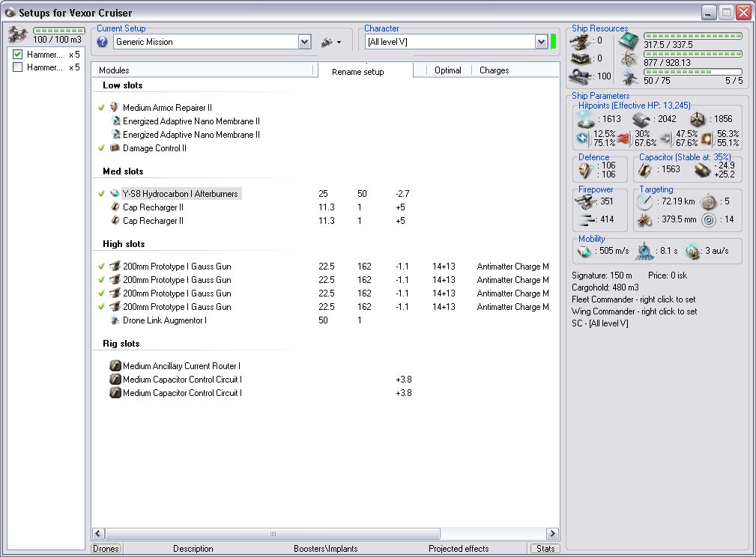Click the powergrid usage bar 877 / 928.13

693,54
